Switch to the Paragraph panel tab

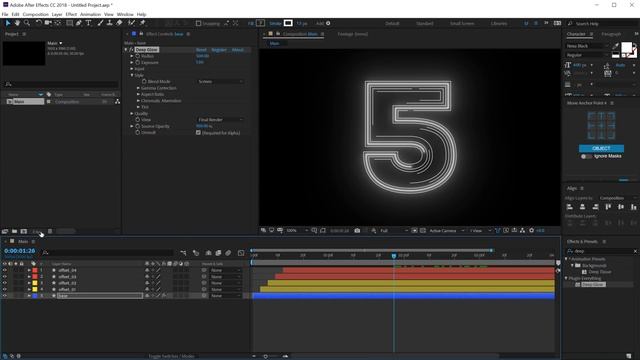tap(611, 34)
